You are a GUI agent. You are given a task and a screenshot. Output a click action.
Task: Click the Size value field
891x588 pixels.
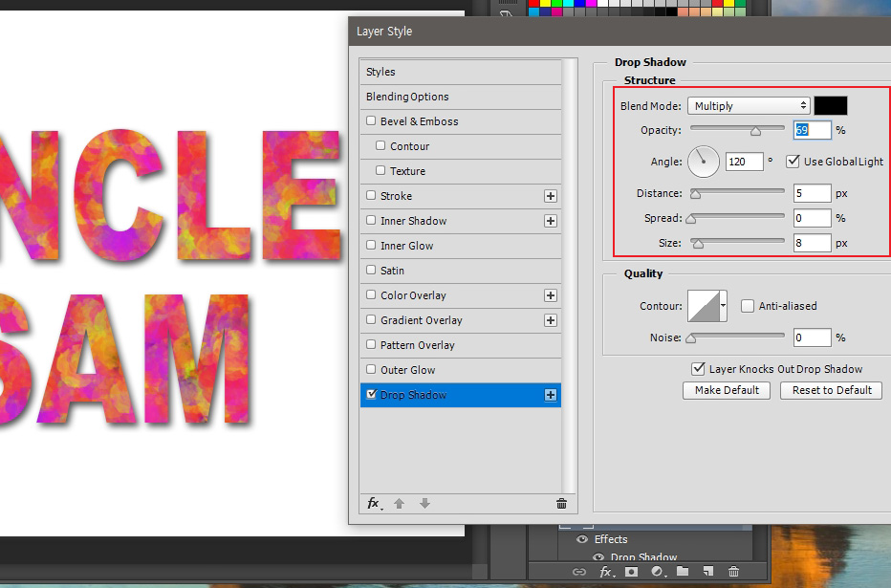(x=812, y=243)
